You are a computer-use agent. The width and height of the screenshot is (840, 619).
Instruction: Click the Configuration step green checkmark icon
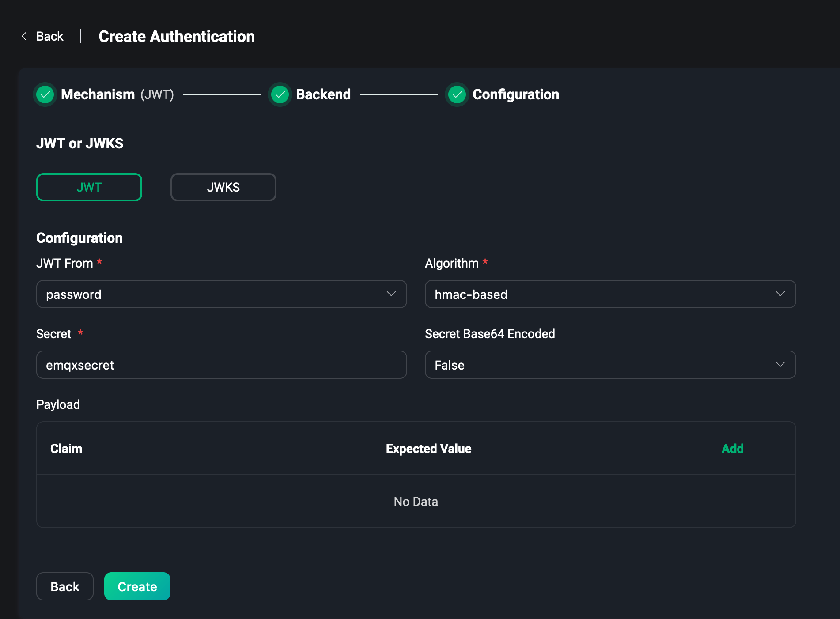[x=457, y=94]
